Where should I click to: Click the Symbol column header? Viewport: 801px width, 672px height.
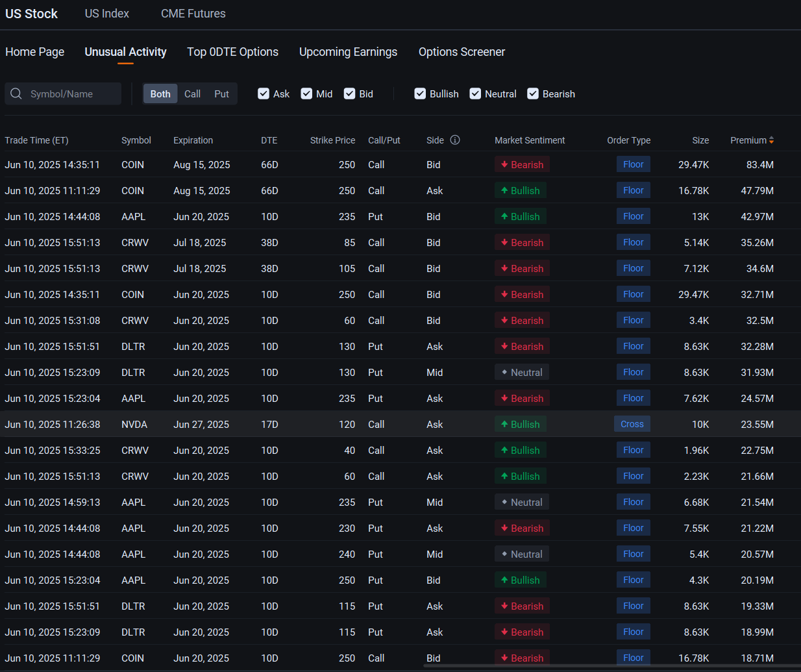point(136,140)
